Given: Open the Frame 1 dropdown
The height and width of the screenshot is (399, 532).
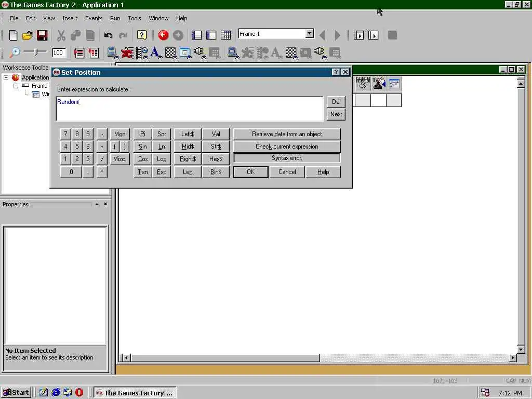Looking at the screenshot, I should click(310, 34).
